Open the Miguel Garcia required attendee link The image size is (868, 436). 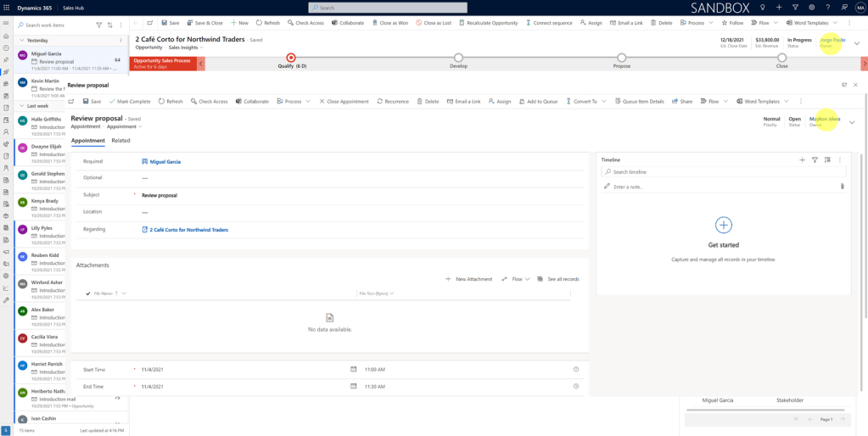165,161
